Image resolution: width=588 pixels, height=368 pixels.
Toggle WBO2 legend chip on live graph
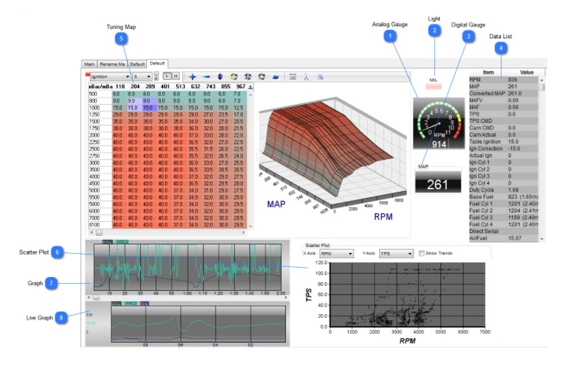130,304
